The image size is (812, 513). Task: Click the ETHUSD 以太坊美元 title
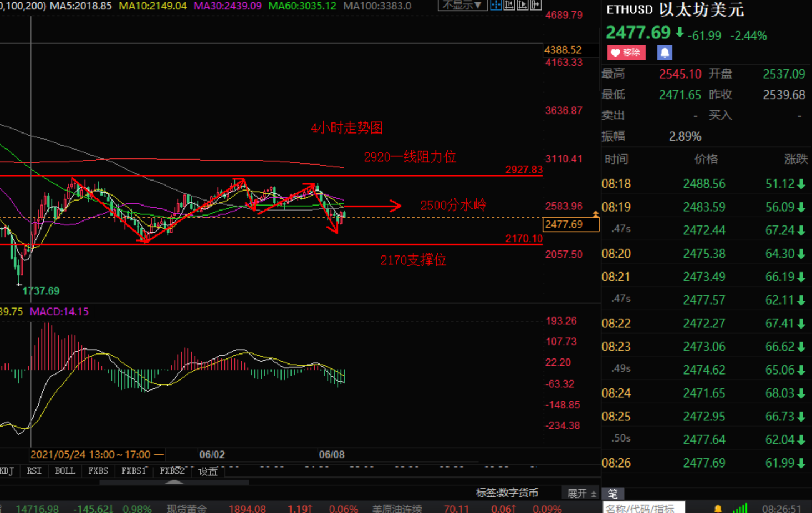pos(676,9)
